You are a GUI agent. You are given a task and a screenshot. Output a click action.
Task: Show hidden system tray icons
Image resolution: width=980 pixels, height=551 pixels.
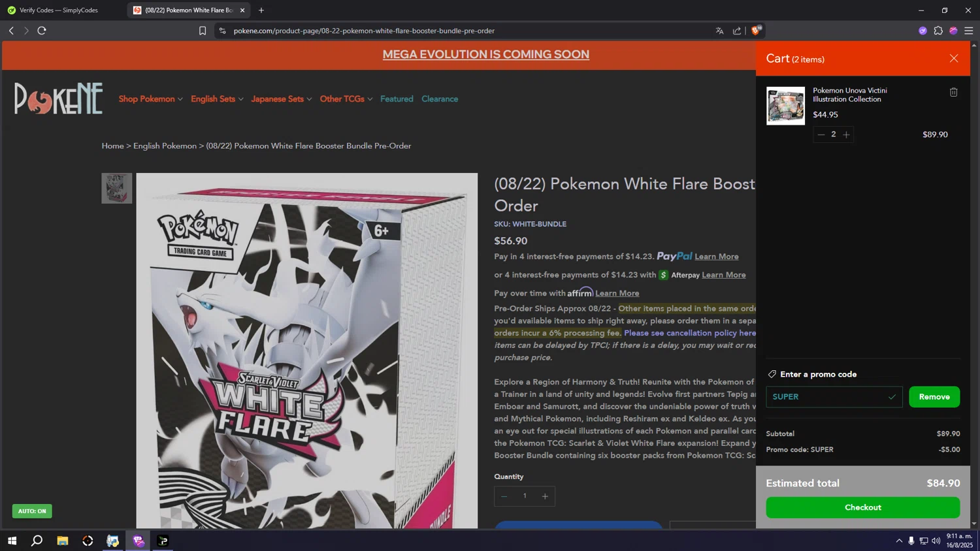tap(899, 541)
